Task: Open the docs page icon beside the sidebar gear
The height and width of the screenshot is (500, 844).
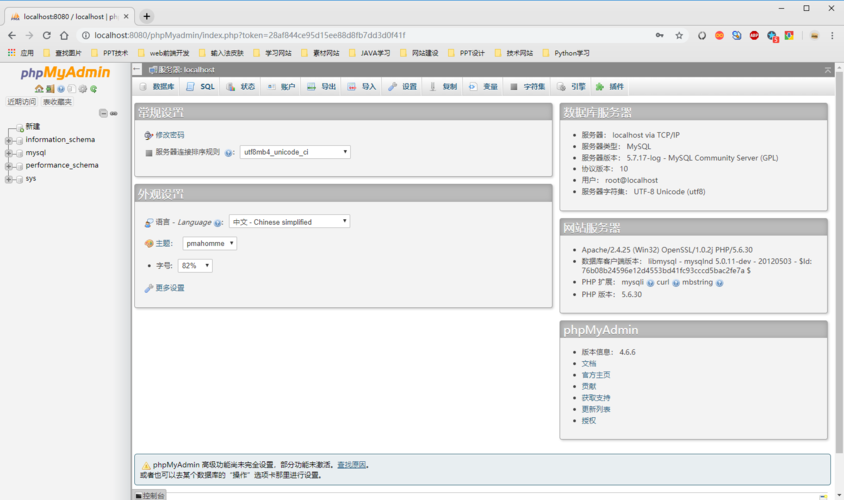Action: (x=72, y=89)
